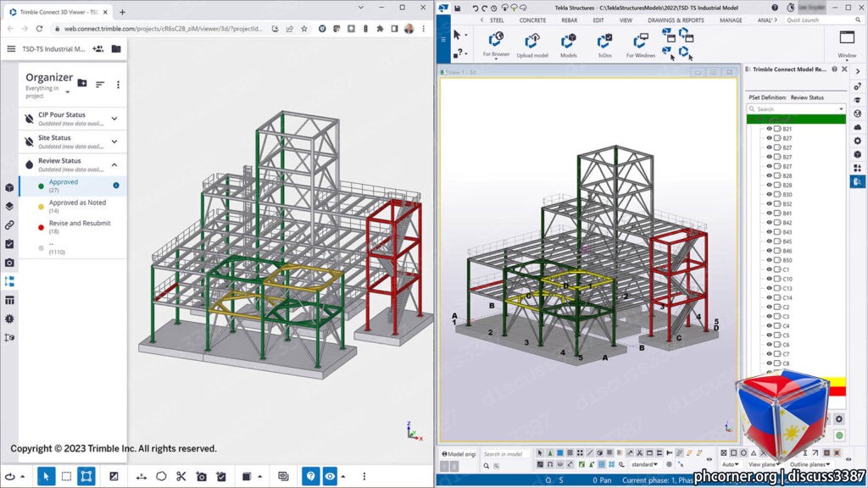Toggle the eye visibility button in web toolbar
This screenshot has height=488, width=868.
pos(330,476)
